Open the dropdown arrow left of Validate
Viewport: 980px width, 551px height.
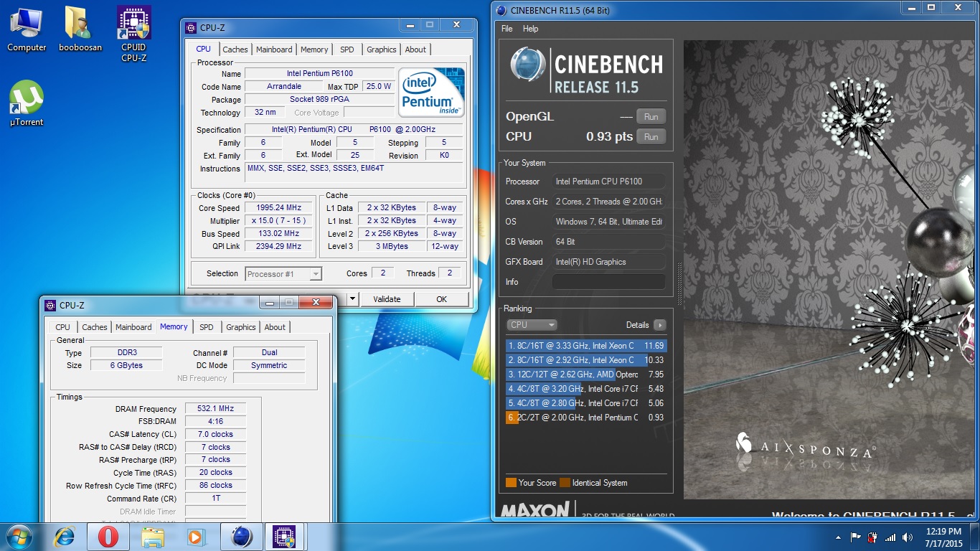(352, 299)
